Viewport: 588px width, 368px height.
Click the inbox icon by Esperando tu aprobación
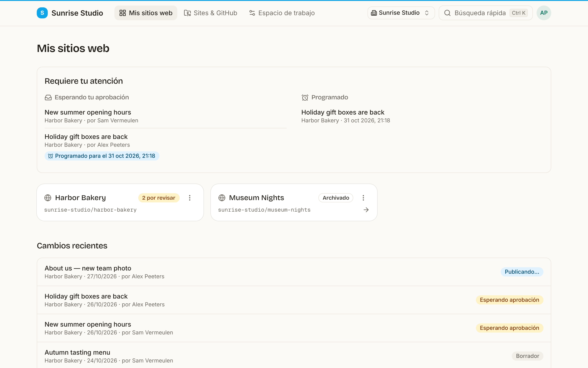tap(48, 98)
